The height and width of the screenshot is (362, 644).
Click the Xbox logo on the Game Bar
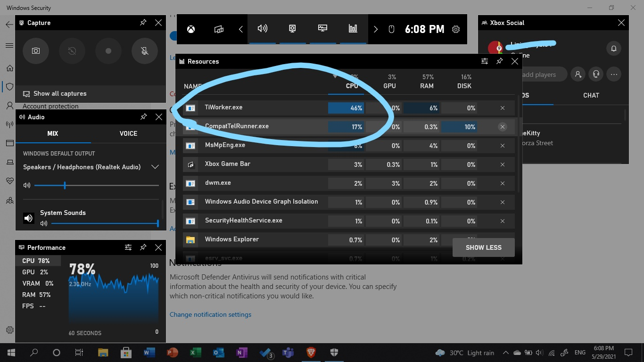click(x=190, y=29)
